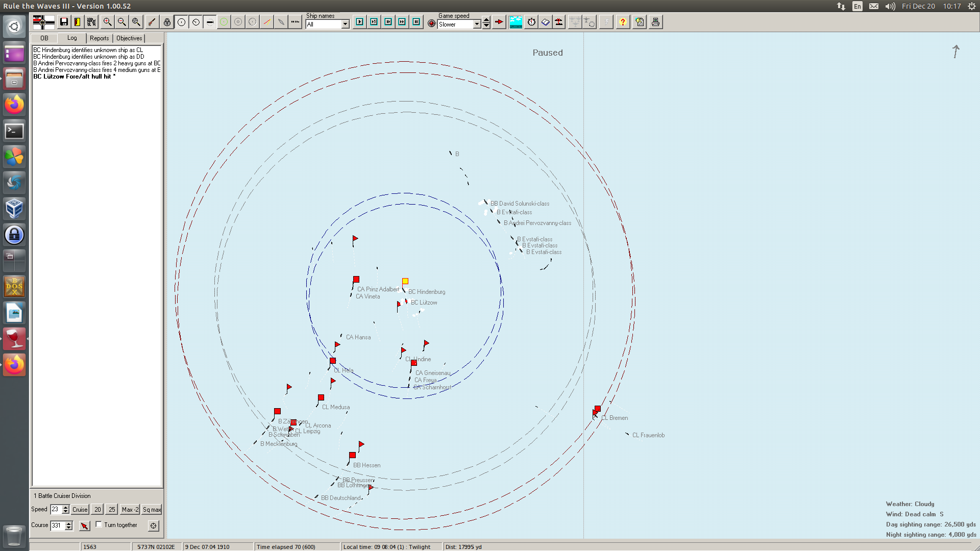980x551 pixels.
Task: Open the Objectives tab
Action: (x=129, y=38)
